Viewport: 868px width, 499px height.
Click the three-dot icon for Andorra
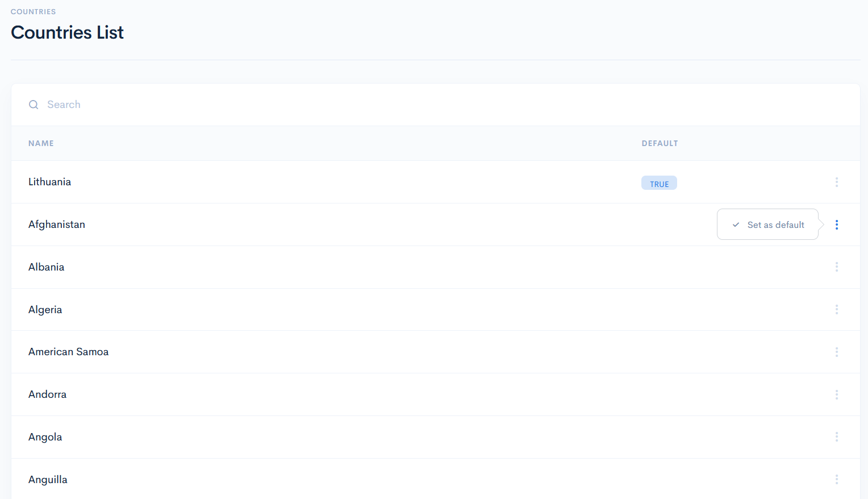836,394
